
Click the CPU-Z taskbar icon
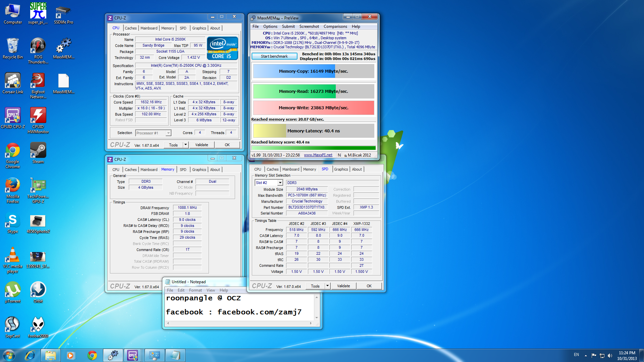coord(132,355)
